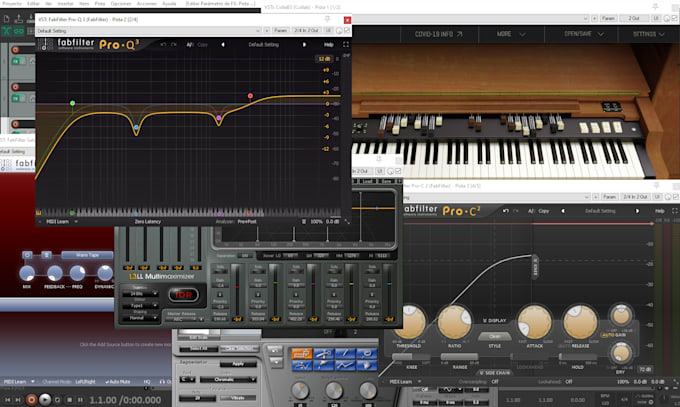This screenshot has width=680, height=407.
Task: Click the Pro-C 2 undo icon
Action: point(506,211)
